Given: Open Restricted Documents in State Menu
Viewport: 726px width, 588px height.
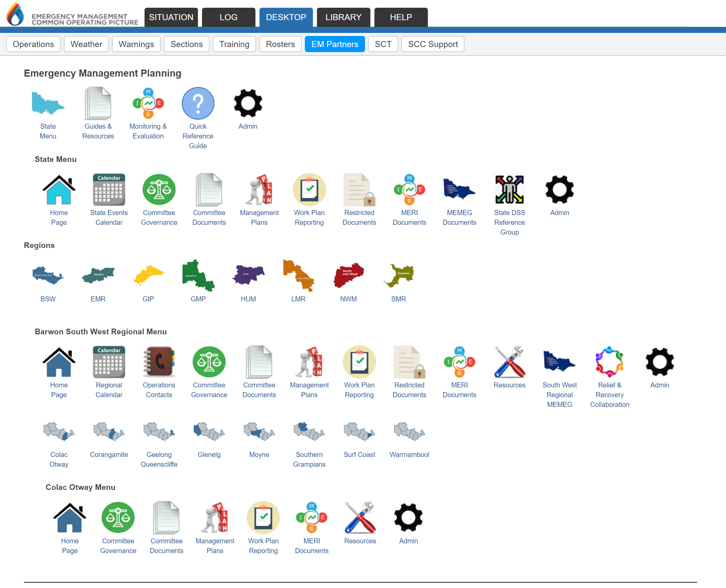Looking at the screenshot, I should pyautogui.click(x=359, y=190).
